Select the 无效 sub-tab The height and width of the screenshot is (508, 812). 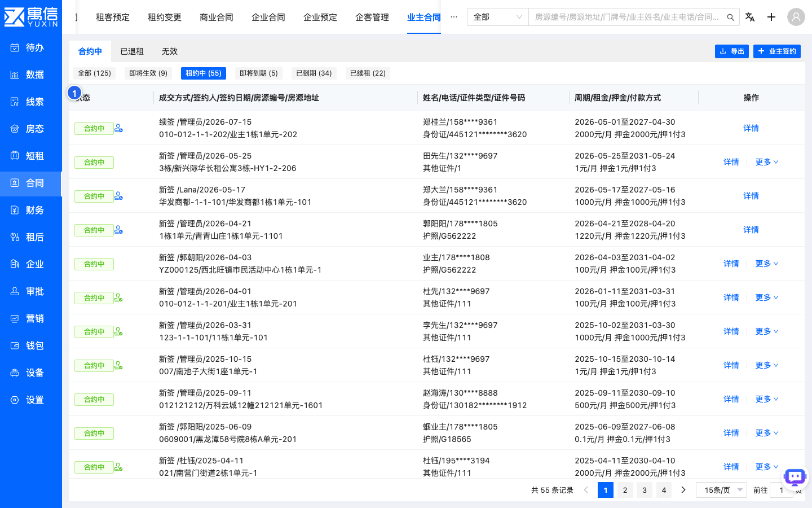point(170,51)
